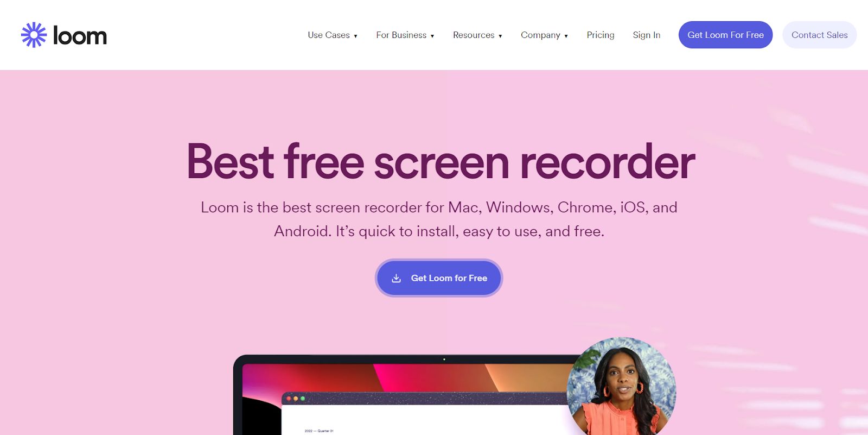Click the presenter's circular camera bubble
The height and width of the screenshot is (435, 868).
(x=621, y=386)
